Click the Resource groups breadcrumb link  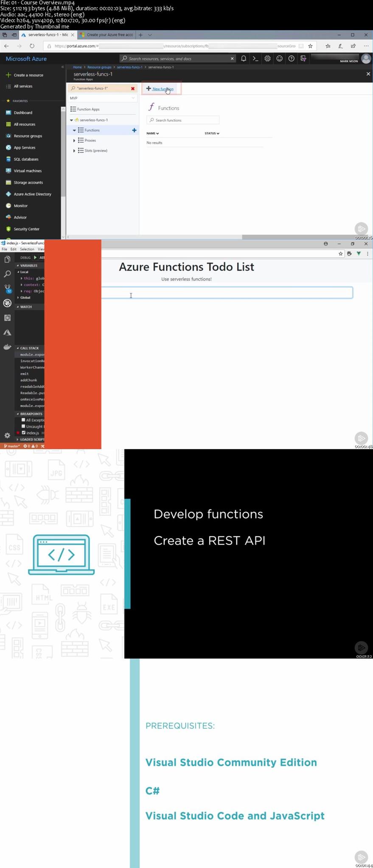click(99, 67)
